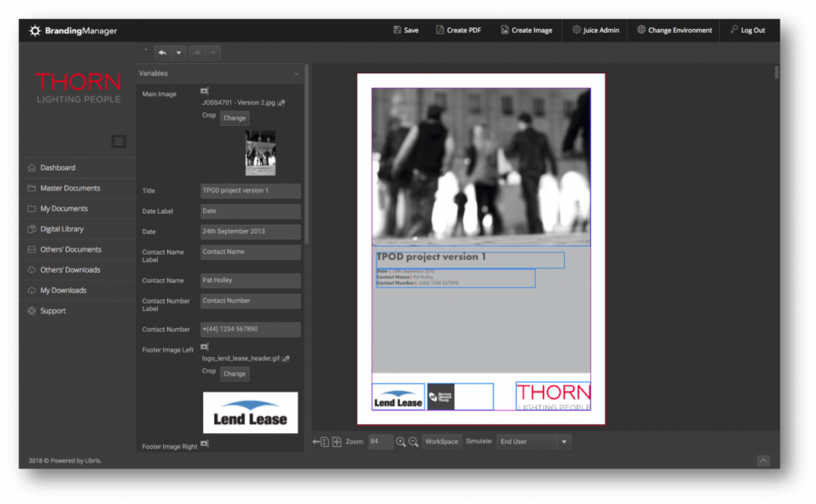Open Digital Library in the sidebar
Viewport: 816px width, 504px height.
point(62,228)
